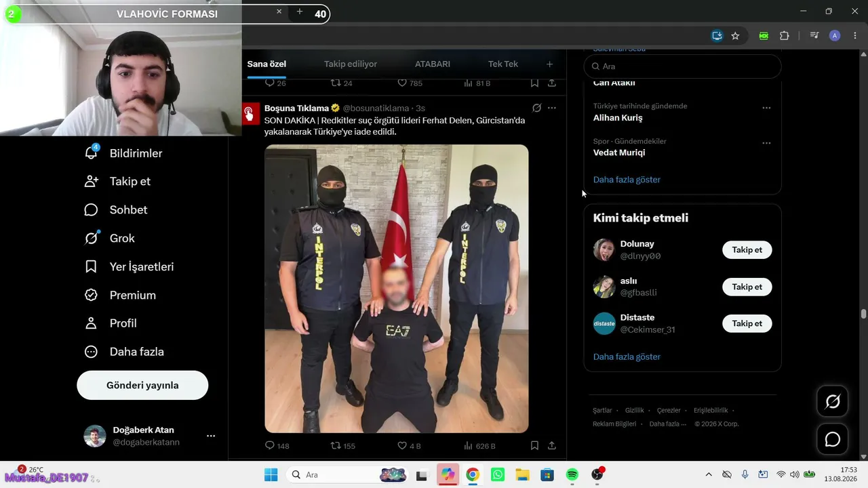Go to Yer İşaretleri bookmarks
Image resolution: width=868 pixels, height=488 pixels.
pyautogui.click(x=129, y=267)
